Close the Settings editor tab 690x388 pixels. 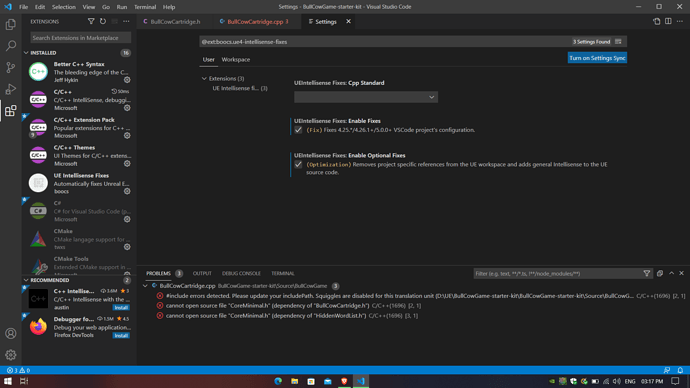tap(348, 21)
